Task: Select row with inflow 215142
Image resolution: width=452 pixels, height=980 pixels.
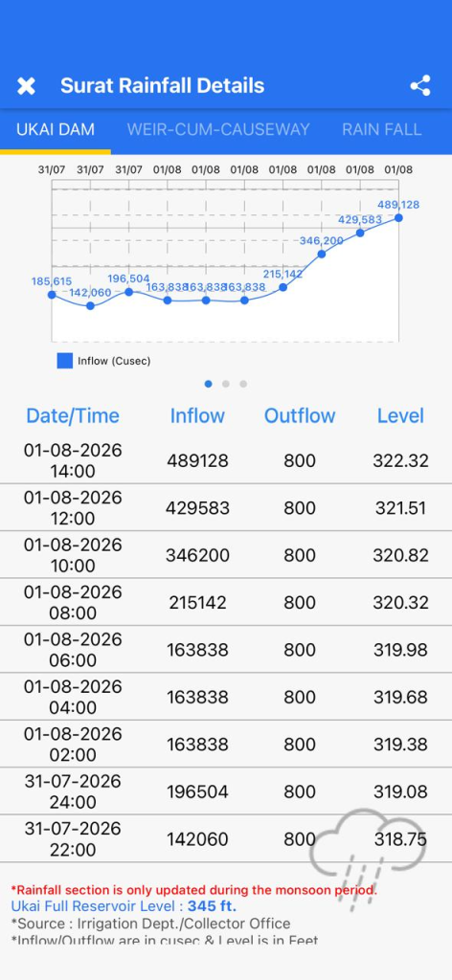Action: [226, 602]
